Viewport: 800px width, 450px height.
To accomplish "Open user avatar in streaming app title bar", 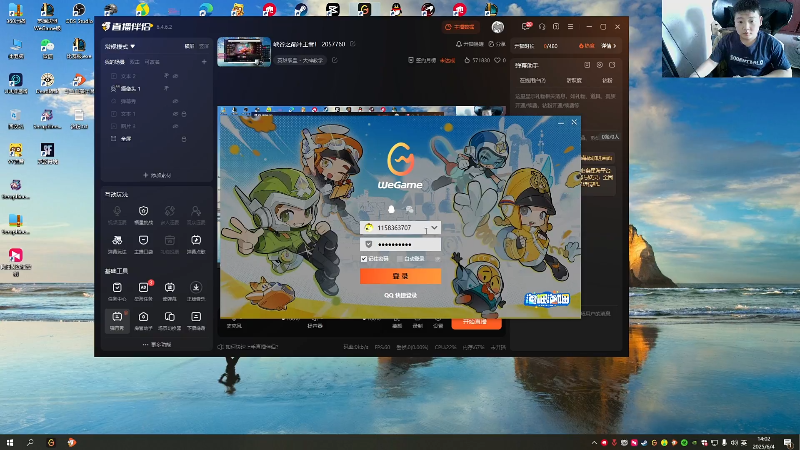I will (497, 27).
